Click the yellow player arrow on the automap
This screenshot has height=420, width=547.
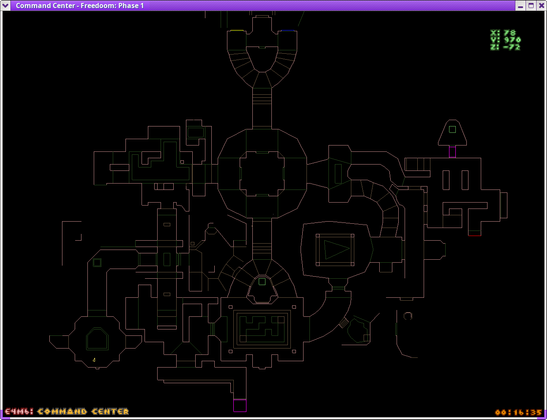(94, 360)
